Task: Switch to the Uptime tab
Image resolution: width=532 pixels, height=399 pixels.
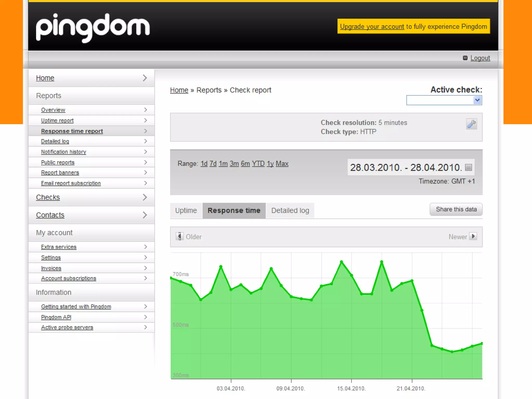Action: (x=186, y=210)
